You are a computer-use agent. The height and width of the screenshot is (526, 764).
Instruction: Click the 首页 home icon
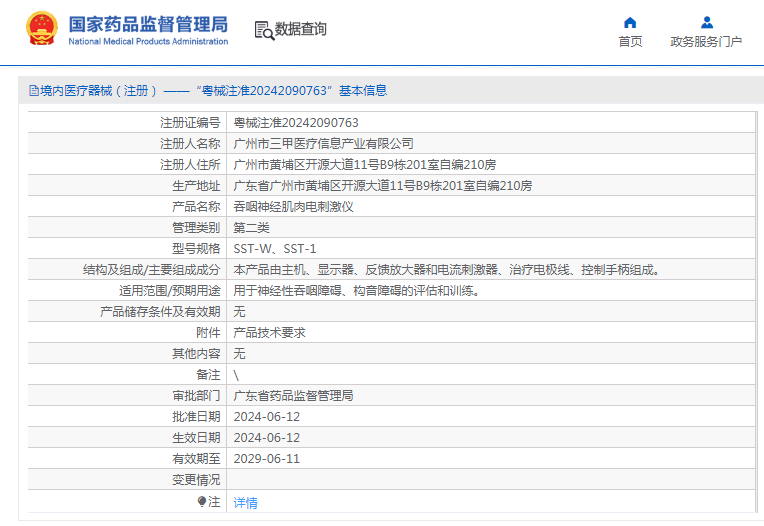tap(630, 22)
